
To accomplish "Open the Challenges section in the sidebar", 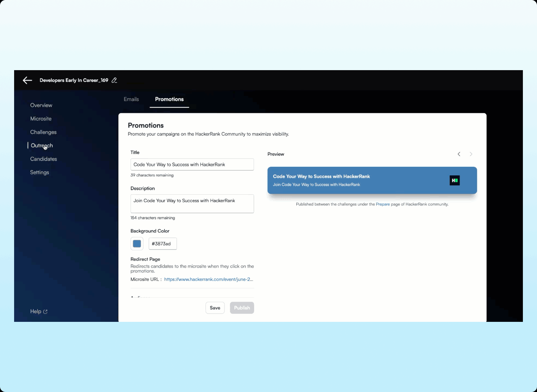I will tap(43, 132).
